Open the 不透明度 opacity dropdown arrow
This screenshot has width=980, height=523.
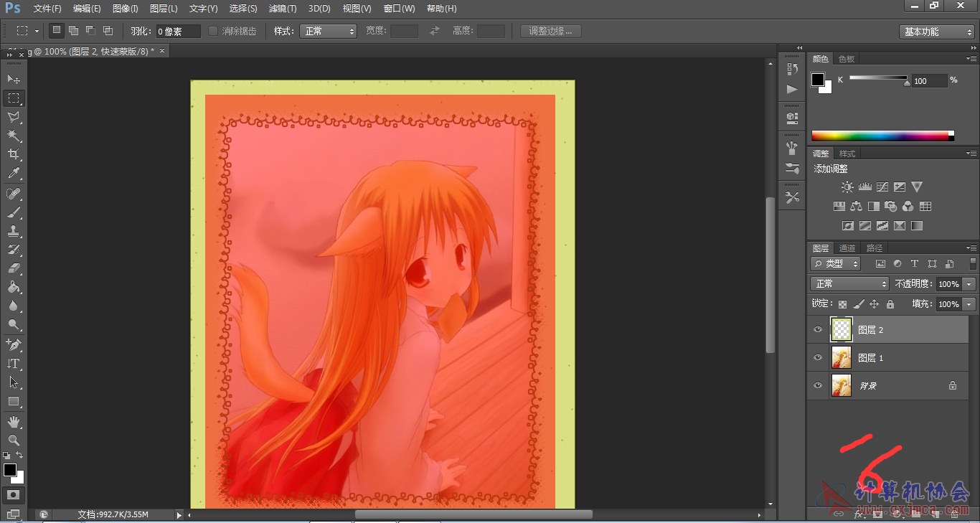pyautogui.click(x=970, y=284)
